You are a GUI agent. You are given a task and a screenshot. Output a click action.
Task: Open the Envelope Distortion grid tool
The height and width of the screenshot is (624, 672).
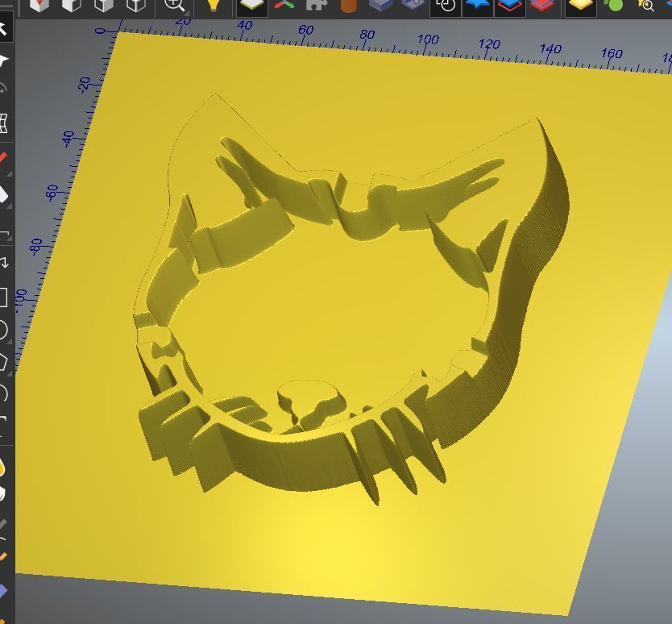3,123
